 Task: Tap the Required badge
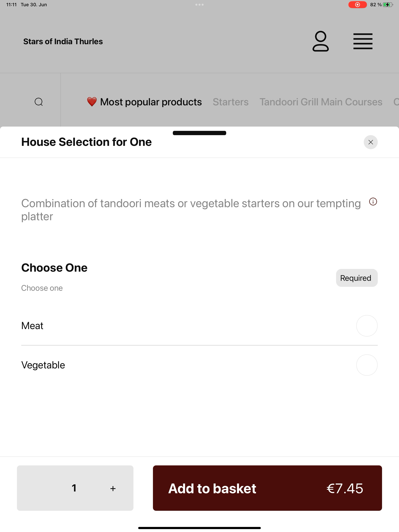point(357,278)
